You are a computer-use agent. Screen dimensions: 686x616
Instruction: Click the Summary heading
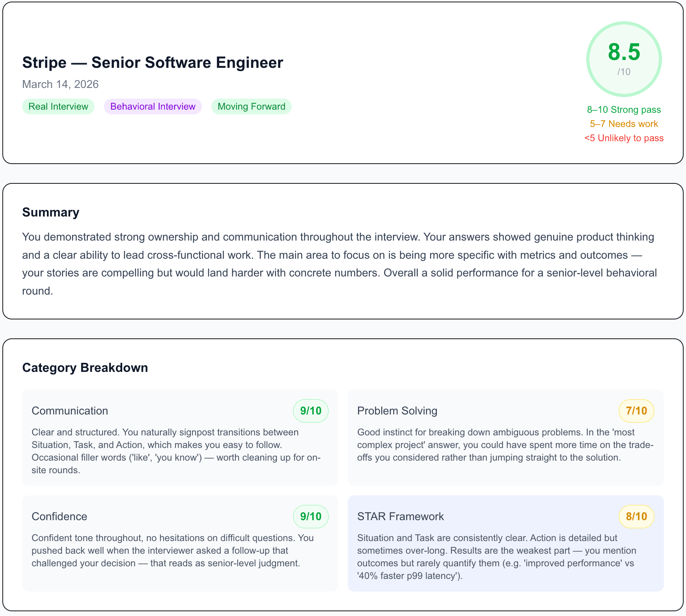(51, 212)
